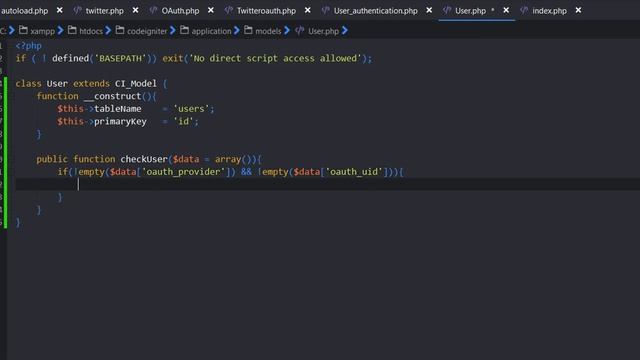
Task: Close the User.php tab
Action: point(506,10)
